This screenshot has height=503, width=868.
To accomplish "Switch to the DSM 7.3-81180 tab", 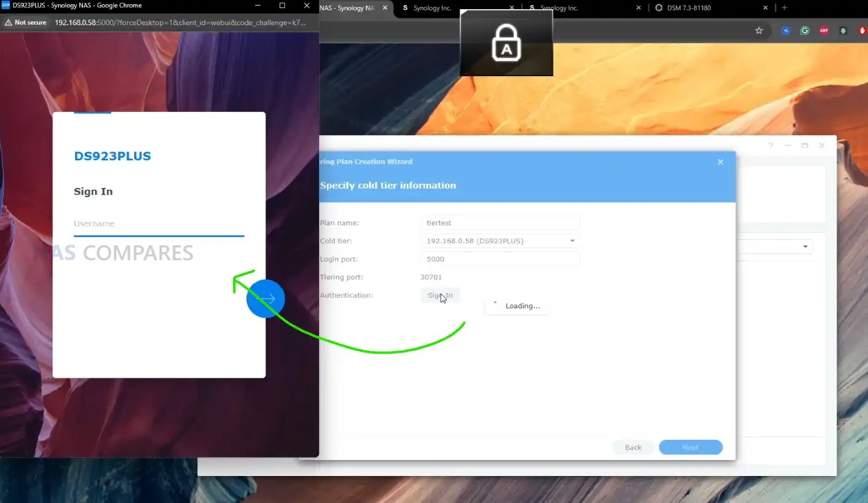I will (x=707, y=8).
